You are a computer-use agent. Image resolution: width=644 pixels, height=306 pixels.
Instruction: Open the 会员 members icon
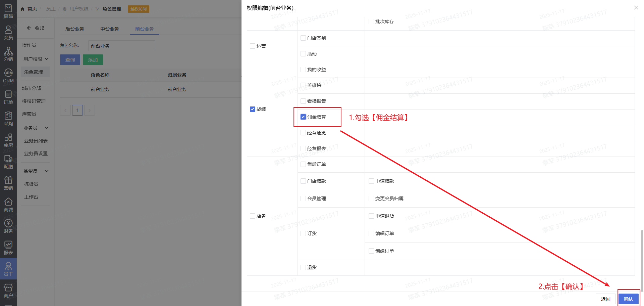pos(8,33)
